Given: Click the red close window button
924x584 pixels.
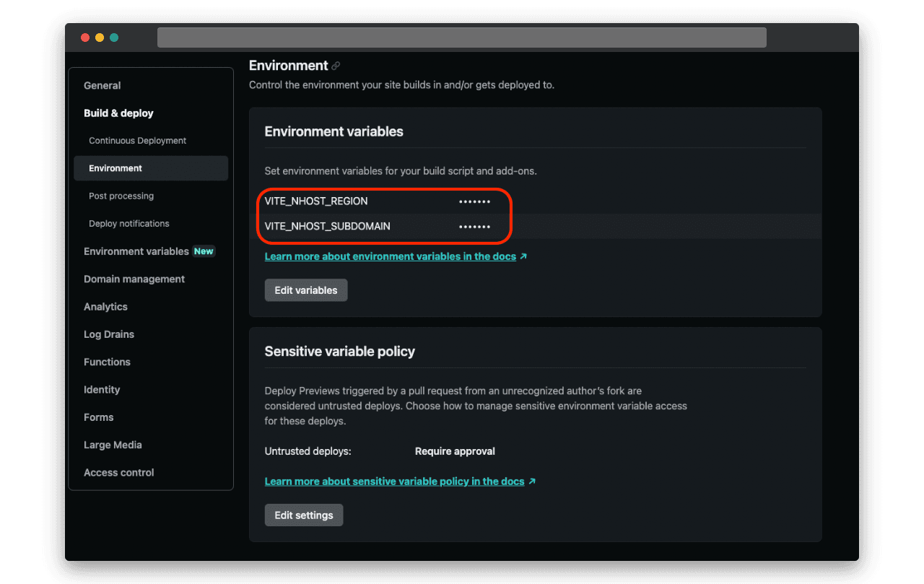Looking at the screenshot, I should (85, 38).
